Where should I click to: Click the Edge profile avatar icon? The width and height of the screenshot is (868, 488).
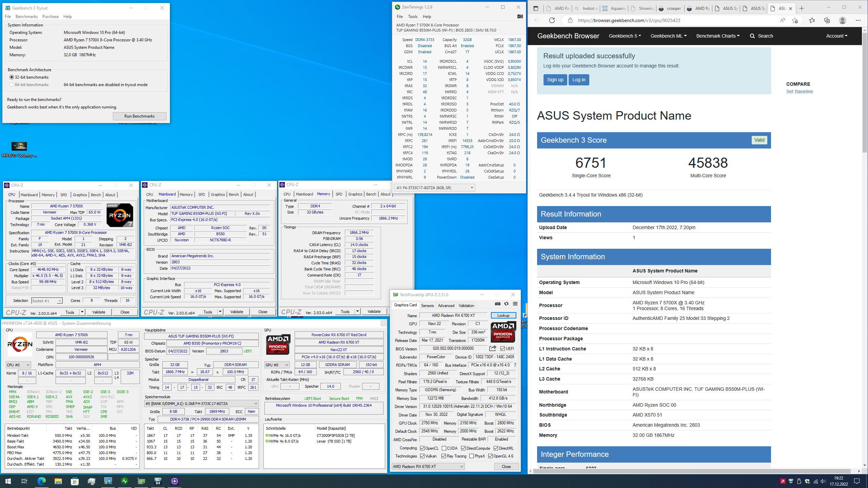(x=842, y=20)
